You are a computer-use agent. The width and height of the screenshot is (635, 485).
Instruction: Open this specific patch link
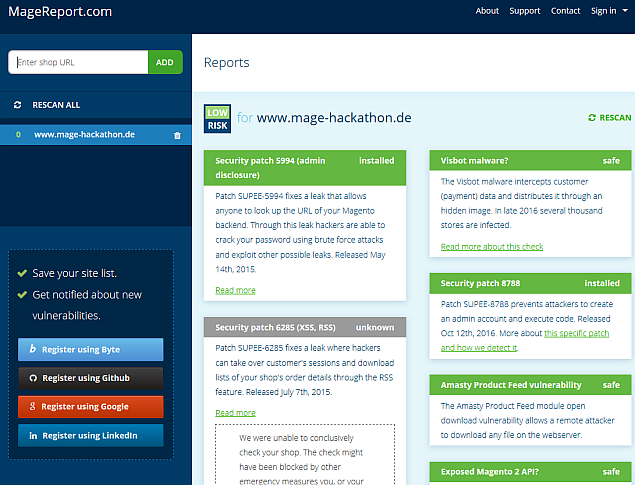point(576,333)
